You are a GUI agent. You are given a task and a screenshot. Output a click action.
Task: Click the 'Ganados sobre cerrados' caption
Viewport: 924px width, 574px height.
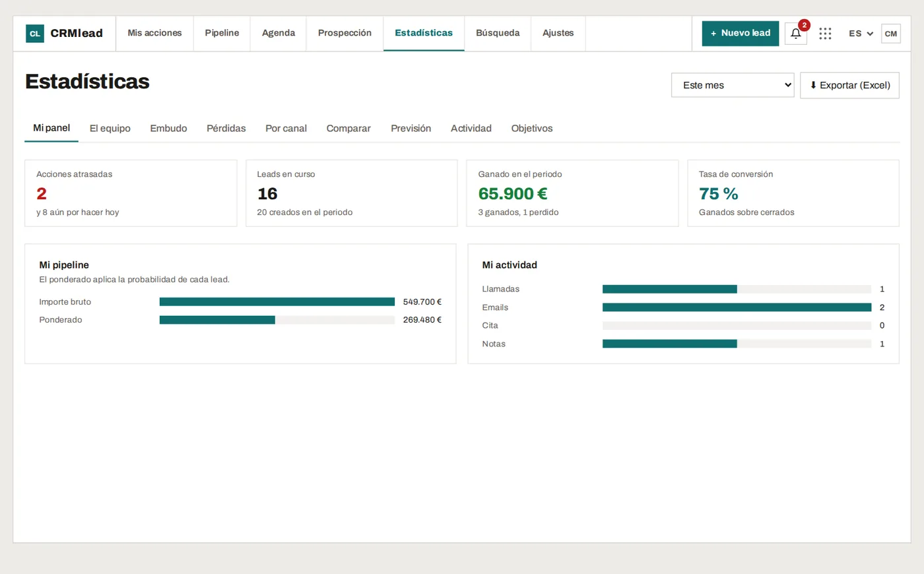pyautogui.click(x=746, y=212)
